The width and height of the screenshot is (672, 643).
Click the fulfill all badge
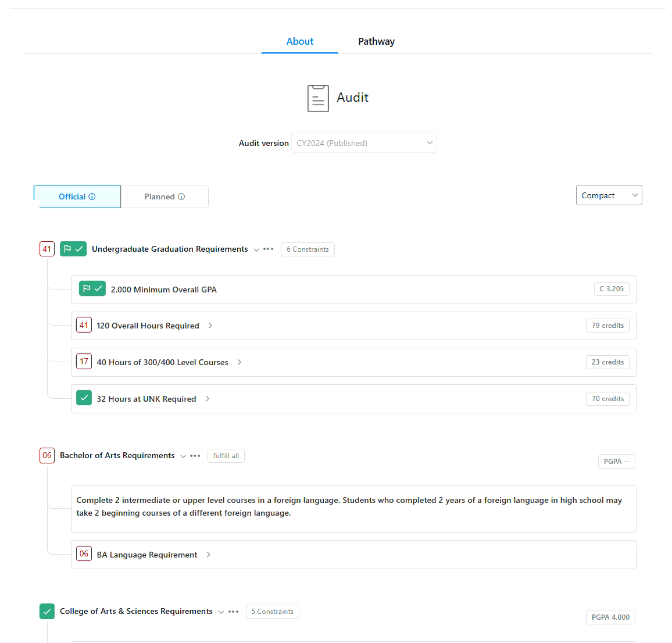point(226,456)
